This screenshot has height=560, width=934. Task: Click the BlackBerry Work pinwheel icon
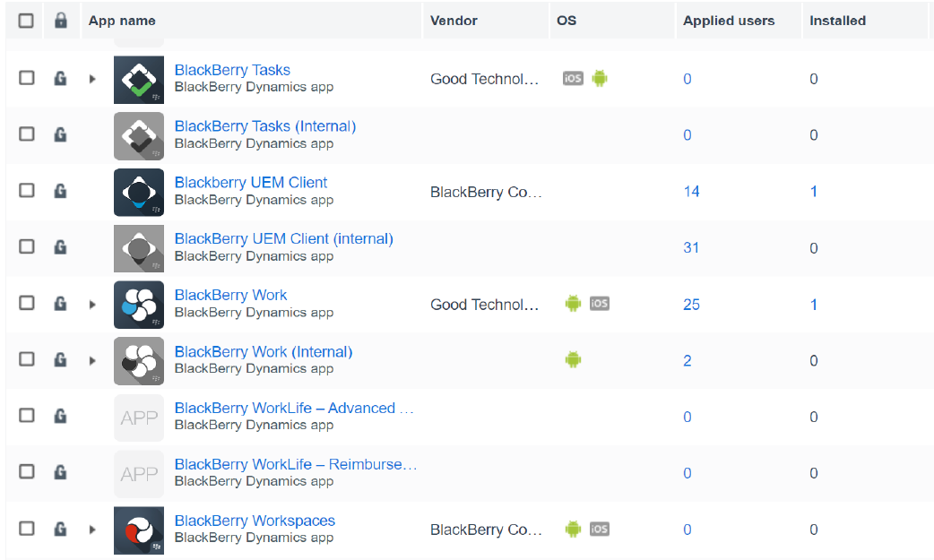[139, 305]
